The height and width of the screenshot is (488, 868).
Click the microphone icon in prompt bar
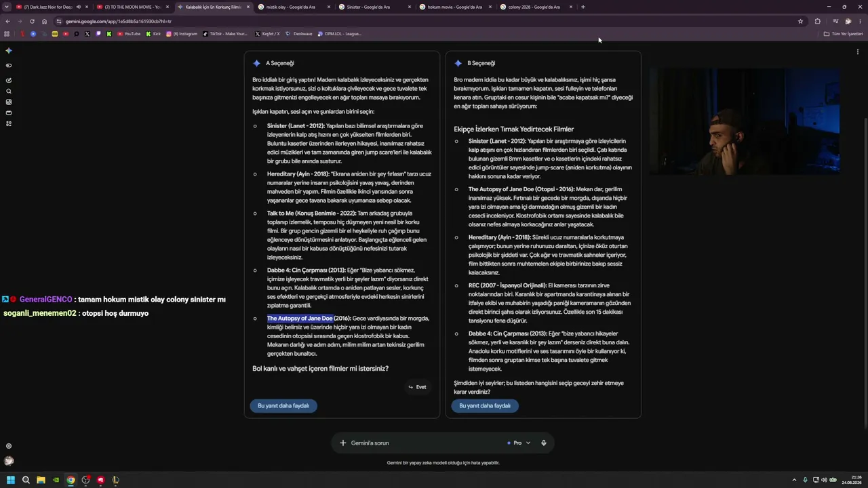click(543, 443)
